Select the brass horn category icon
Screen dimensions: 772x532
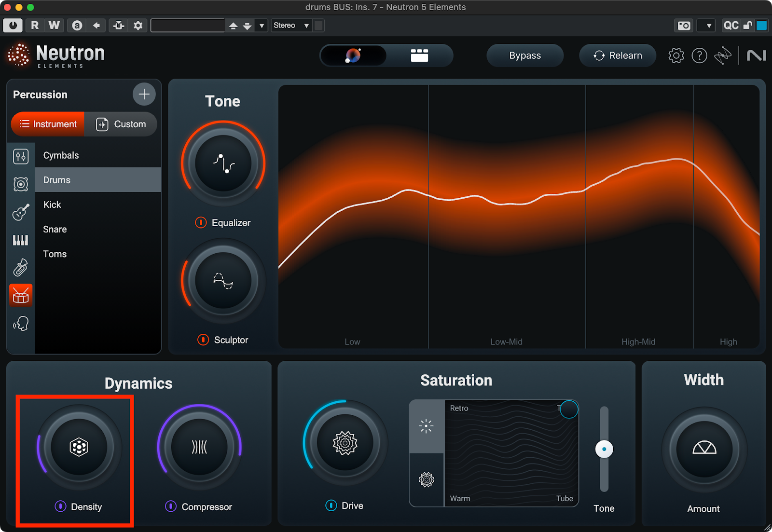point(21,267)
